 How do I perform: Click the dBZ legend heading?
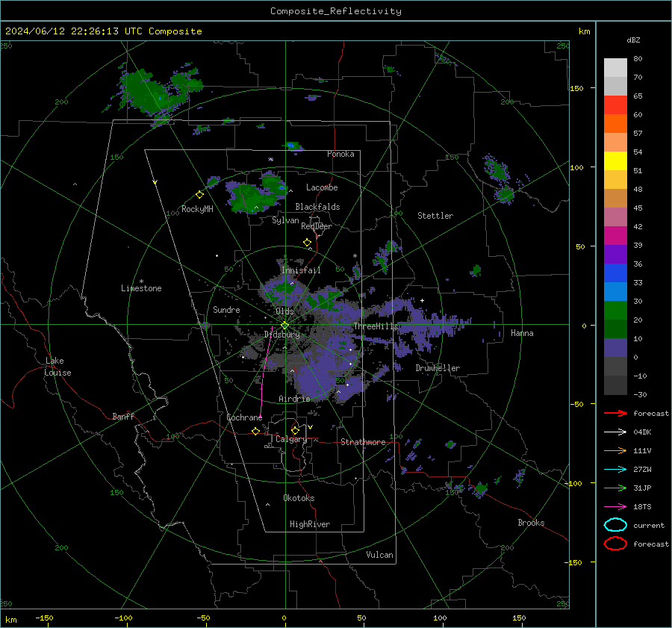coord(633,40)
